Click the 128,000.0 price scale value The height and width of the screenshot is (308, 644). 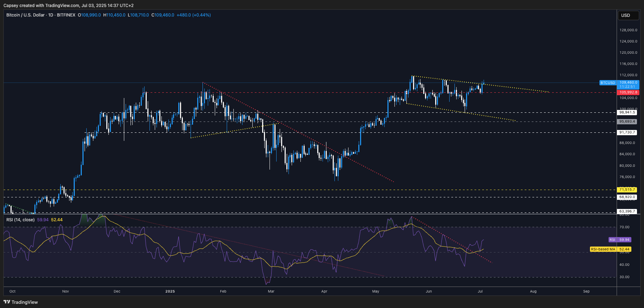point(628,30)
